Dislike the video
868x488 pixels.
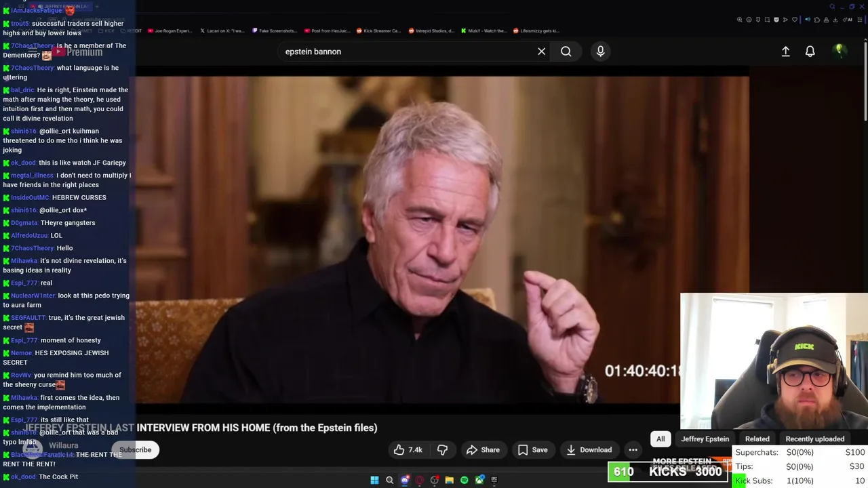pyautogui.click(x=442, y=449)
